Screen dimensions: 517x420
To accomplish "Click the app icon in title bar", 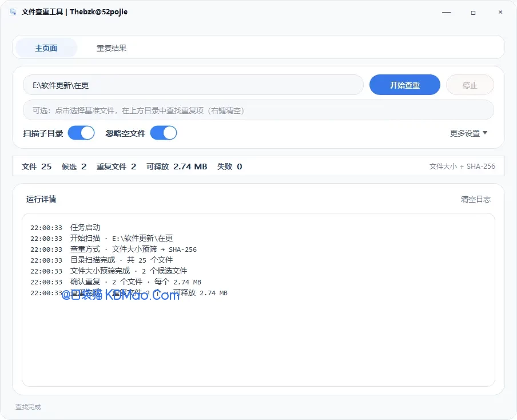I will [13, 12].
